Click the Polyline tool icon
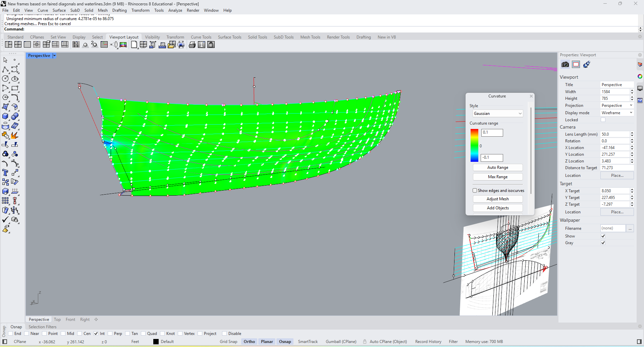 [5, 69]
